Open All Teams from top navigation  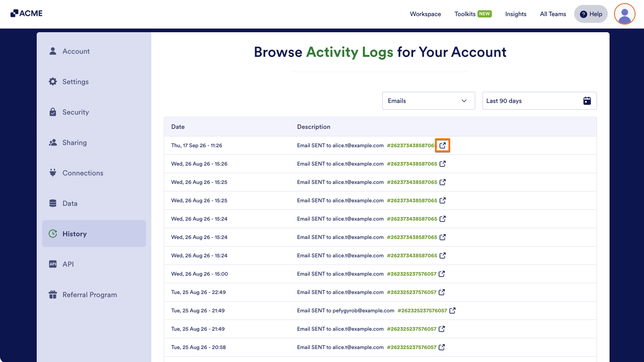click(x=553, y=14)
